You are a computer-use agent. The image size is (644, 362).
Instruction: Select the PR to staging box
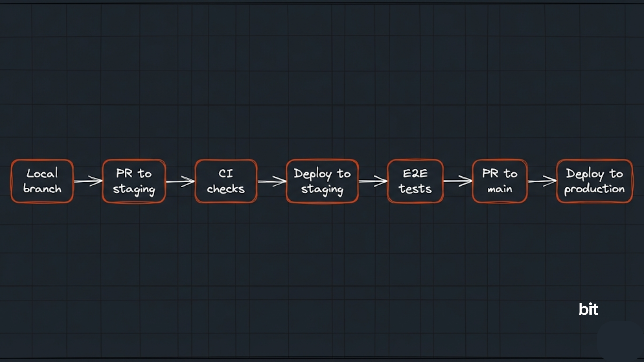(x=134, y=181)
